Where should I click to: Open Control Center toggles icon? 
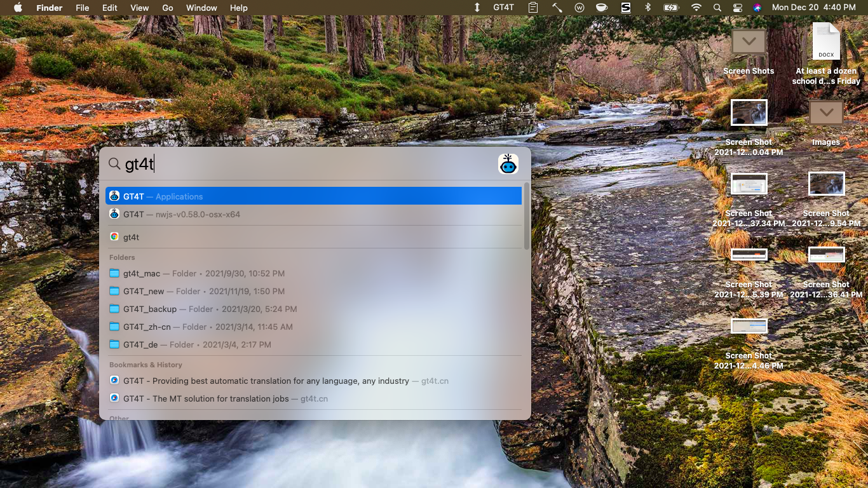tap(737, 8)
